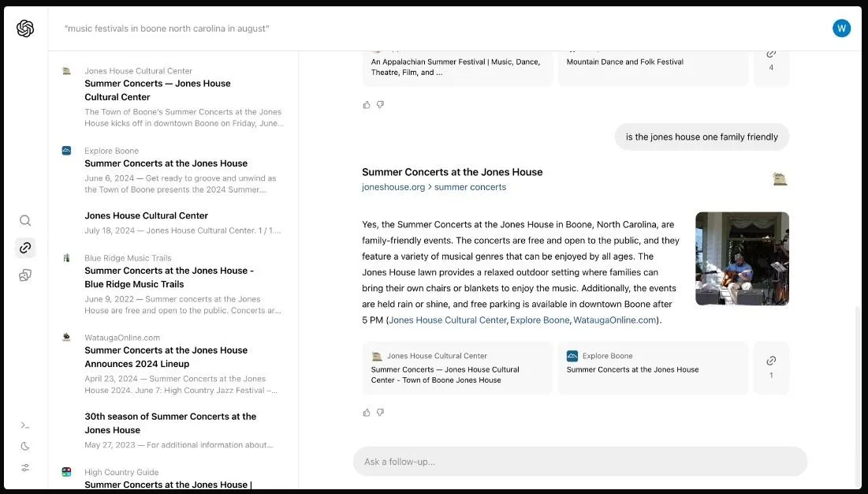Open the WataugaOnline.com inline citation
The image size is (868, 494).
[x=614, y=320]
